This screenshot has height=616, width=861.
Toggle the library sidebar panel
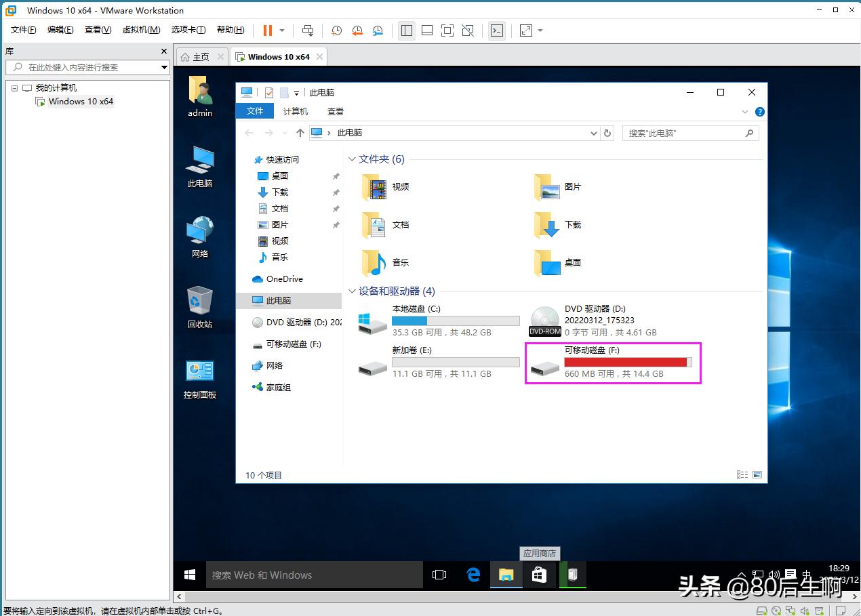[407, 30]
